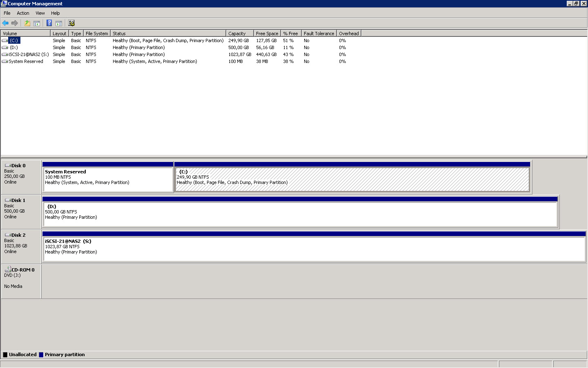This screenshot has height=368, width=588.
Task: Click the 38 MB free space cell
Action: [262, 61]
